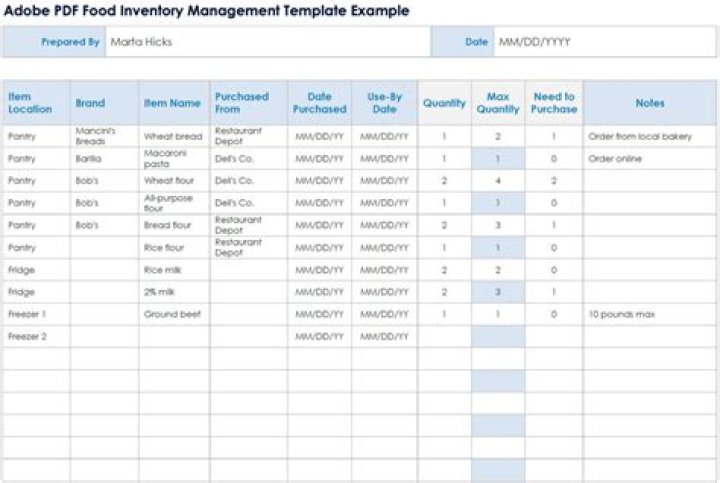Image resolution: width=720 pixels, height=483 pixels.
Task: Click the Wheat bread item name cell
Action: click(174, 136)
